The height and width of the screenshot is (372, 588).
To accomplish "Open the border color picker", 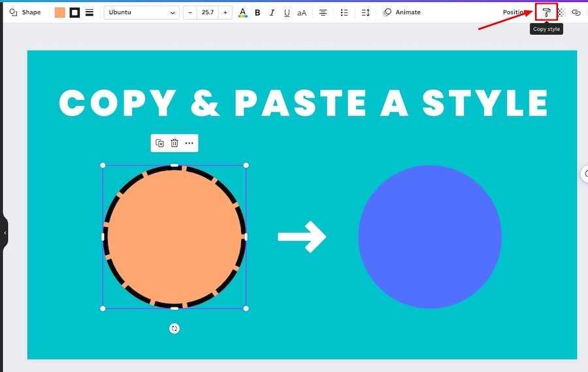I will pyautogui.click(x=74, y=12).
